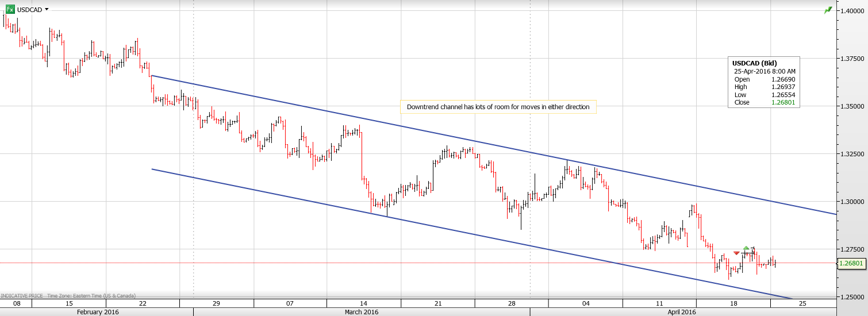Click the 1.40000 price axis label

(x=853, y=11)
